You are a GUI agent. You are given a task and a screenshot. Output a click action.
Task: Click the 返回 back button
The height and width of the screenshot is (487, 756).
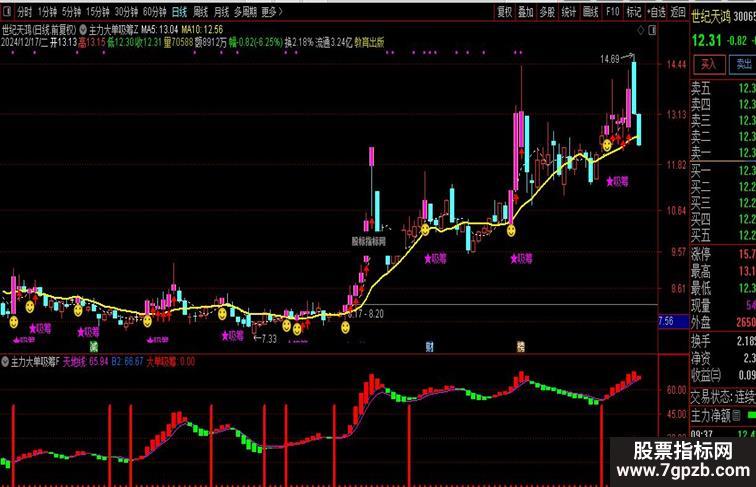pos(678,12)
